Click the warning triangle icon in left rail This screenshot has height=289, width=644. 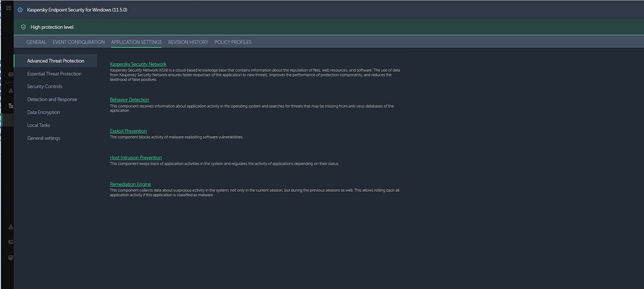11,90
